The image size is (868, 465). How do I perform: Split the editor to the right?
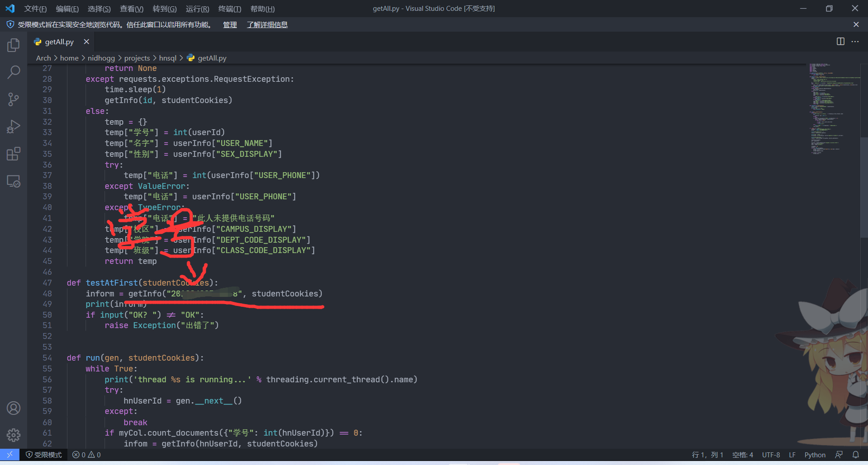[840, 42]
